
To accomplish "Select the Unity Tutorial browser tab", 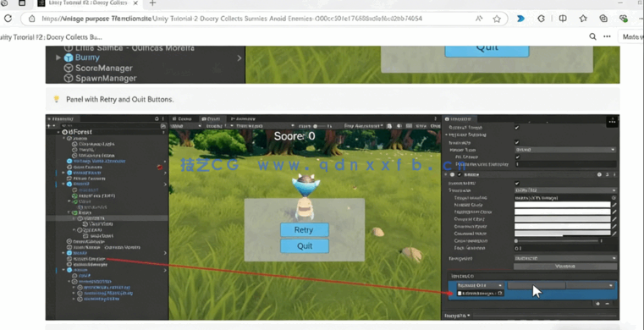I will pyautogui.click(x=88, y=3).
